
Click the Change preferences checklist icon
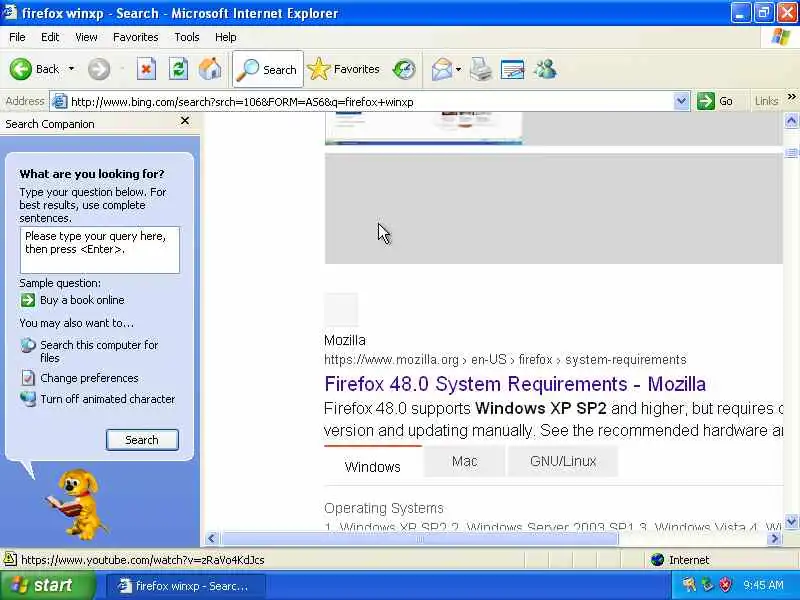pos(28,378)
